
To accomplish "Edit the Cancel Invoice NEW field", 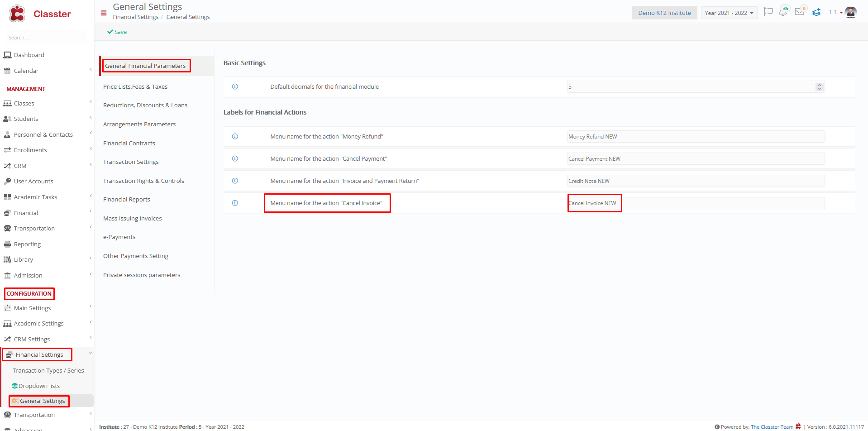I will (x=696, y=203).
